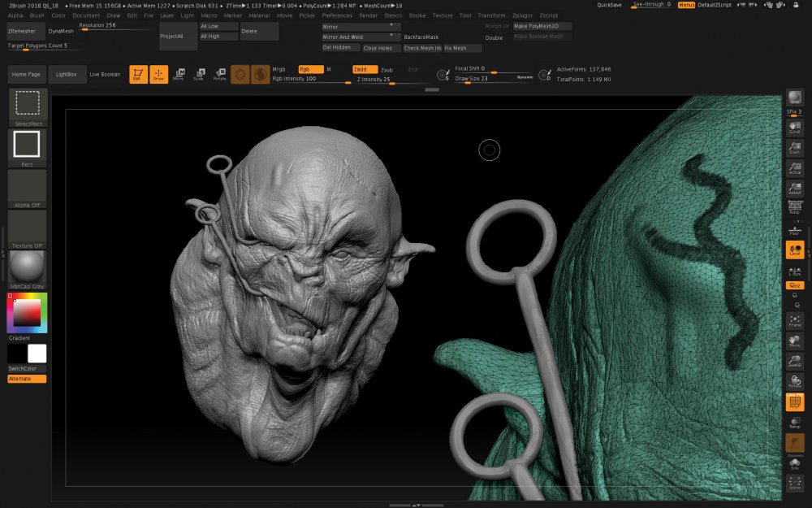Select the Move transform tool
The image size is (812, 508).
tap(179, 74)
